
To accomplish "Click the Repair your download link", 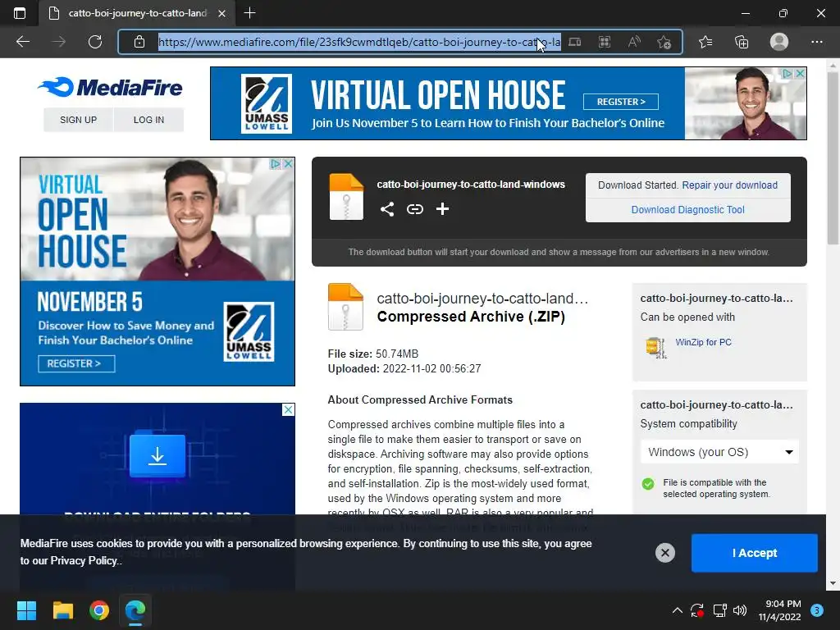I will [729, 185].
